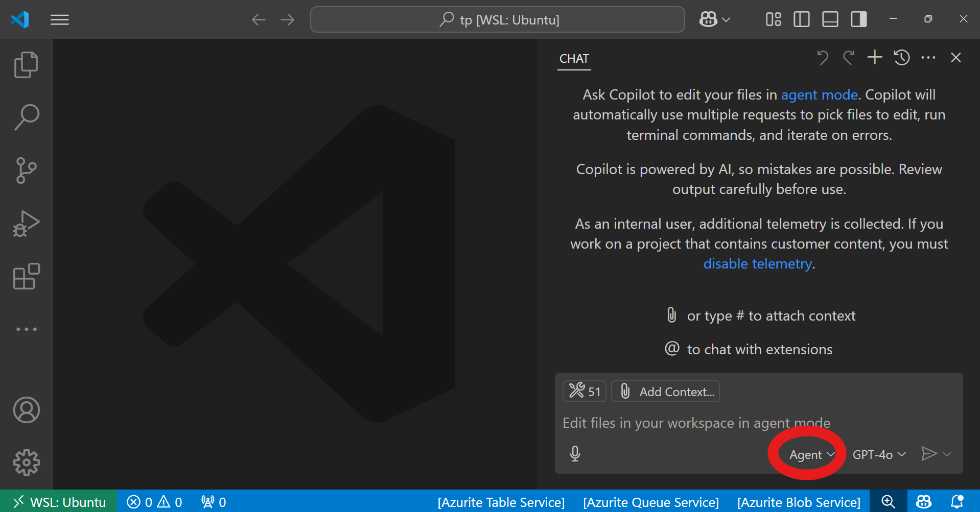Focus the chat message input field
Image resolution: width=980 pixels, height=512 pixels.
[759, 423]
